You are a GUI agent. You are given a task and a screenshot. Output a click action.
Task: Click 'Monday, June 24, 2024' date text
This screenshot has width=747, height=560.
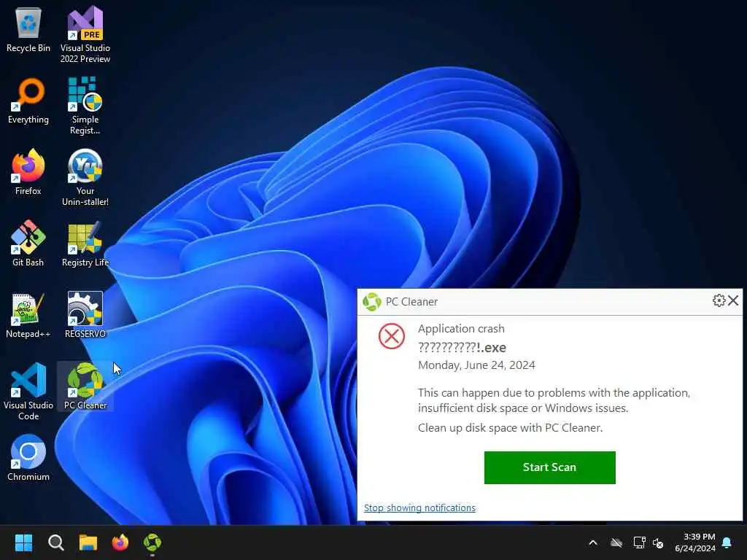[x=476, y=365]
